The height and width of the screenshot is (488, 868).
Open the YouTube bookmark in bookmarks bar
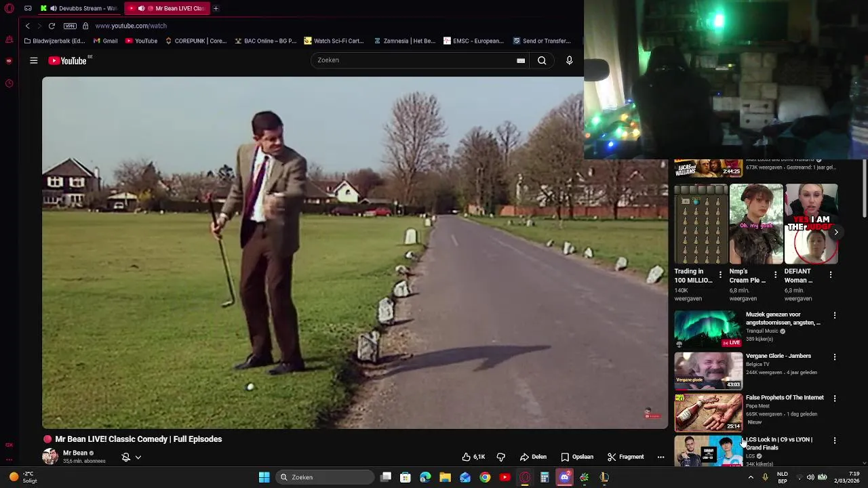coord(141,41)
